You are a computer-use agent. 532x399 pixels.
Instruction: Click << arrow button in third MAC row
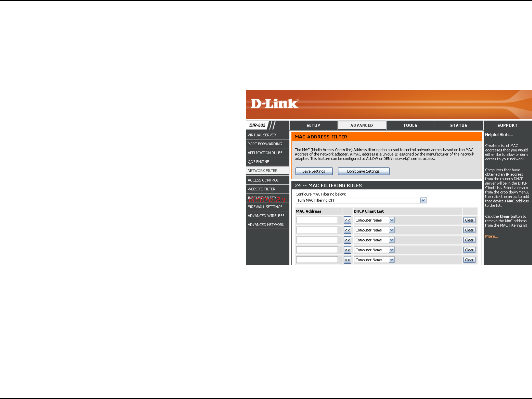[347, 240]
